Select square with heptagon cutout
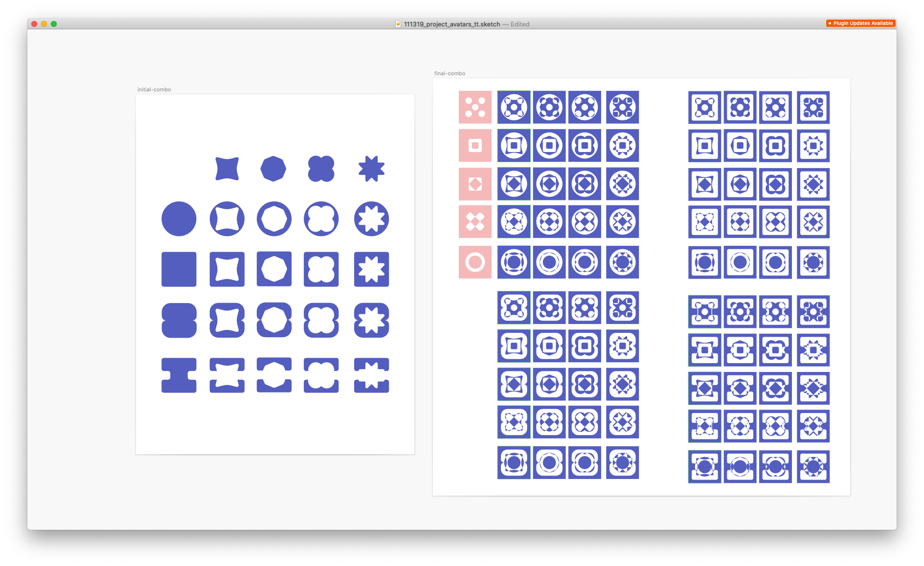 pyautogui.click(x=274, y=269)
